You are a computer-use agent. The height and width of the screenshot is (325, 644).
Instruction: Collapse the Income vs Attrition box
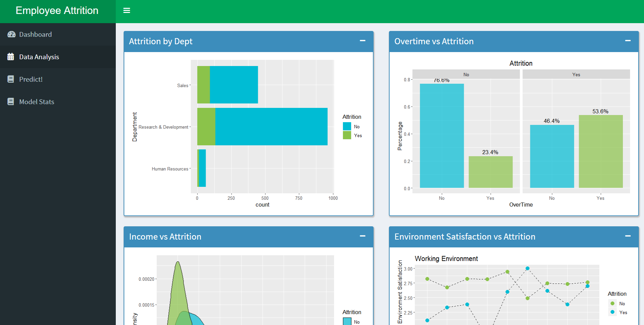click(x=363, y=236)
